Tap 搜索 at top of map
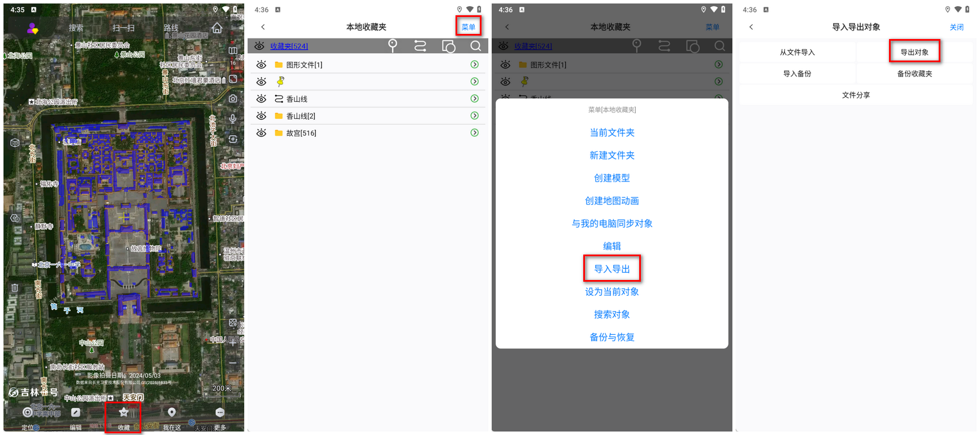The width and height of the screenshot is (980, 435). pos(76,28)
